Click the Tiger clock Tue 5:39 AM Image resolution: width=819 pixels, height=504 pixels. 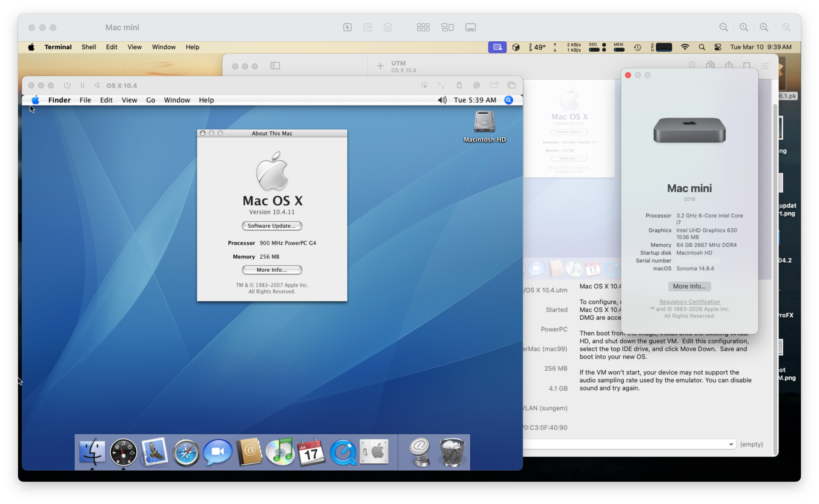click(x=475, y=100)
